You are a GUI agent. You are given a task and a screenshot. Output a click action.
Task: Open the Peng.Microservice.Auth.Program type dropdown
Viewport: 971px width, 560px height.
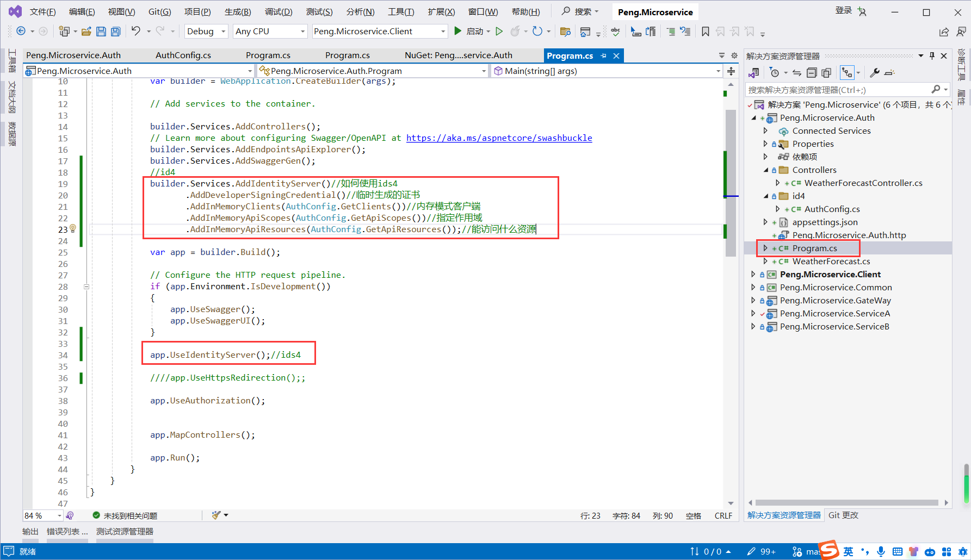373,71
